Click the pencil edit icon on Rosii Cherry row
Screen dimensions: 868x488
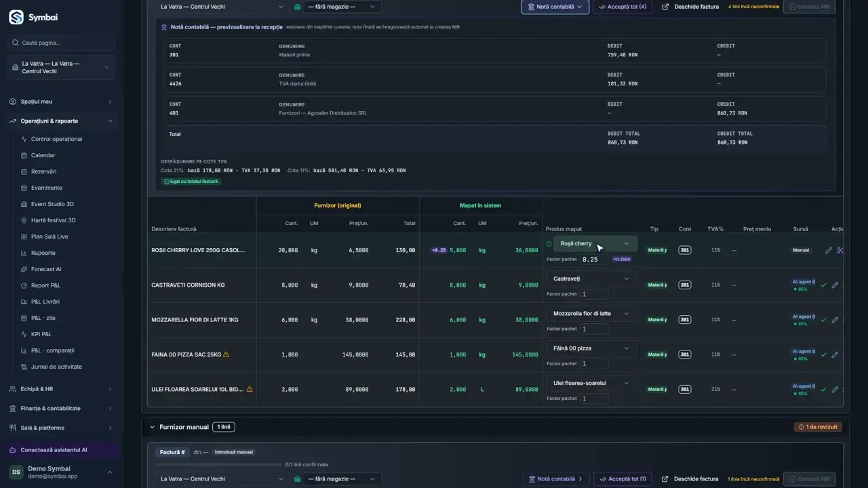(x=828, y=250)
